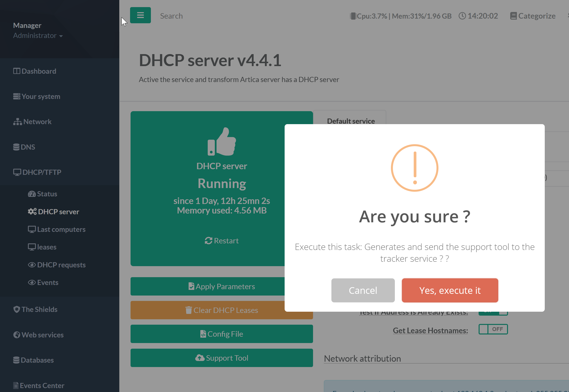Click the Web services globe icon
Screen dimensions: 569x392
[x=16, y=335]
